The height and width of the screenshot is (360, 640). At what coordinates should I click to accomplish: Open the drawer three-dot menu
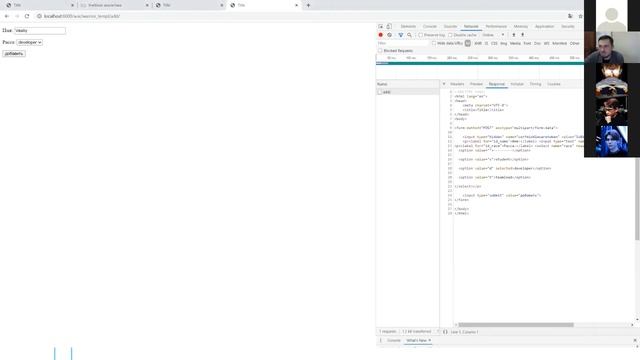pyautogui.click(x=380, y=340)
